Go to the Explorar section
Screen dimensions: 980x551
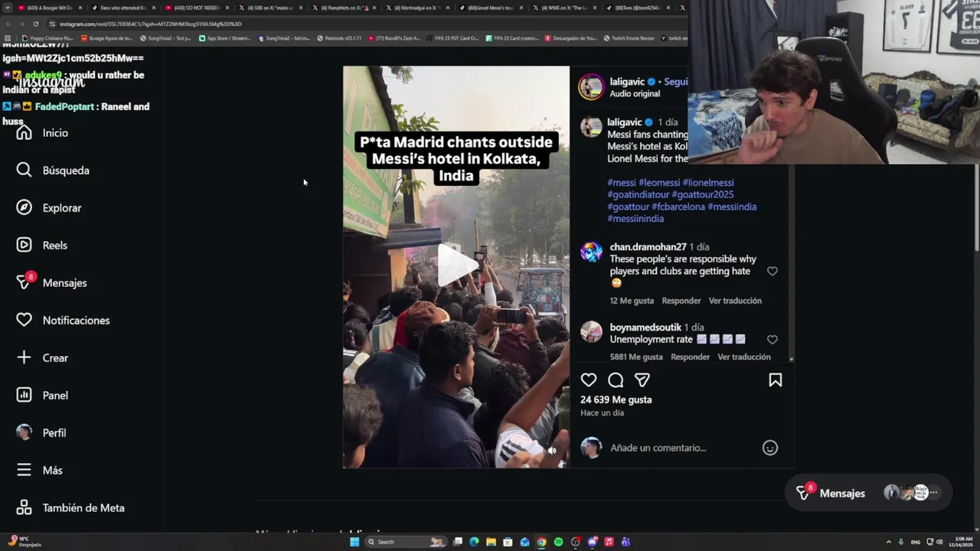pos(49,208)
